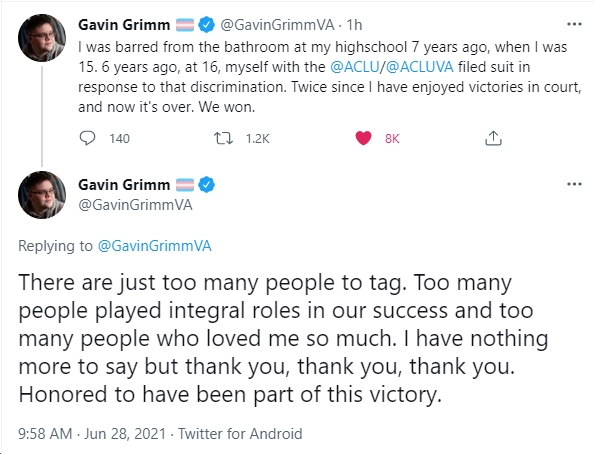Open the 1h timestamp of the first tweet

[x=355, y=25]
